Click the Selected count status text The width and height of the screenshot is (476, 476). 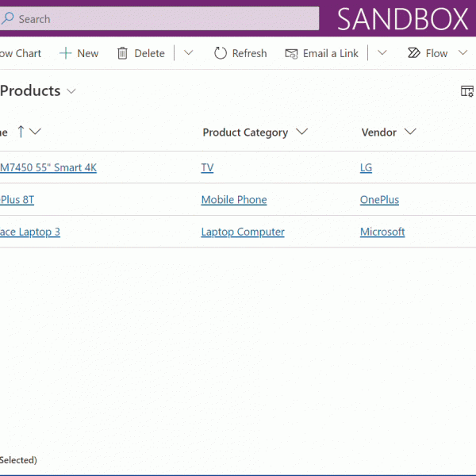tap(18, 460)
